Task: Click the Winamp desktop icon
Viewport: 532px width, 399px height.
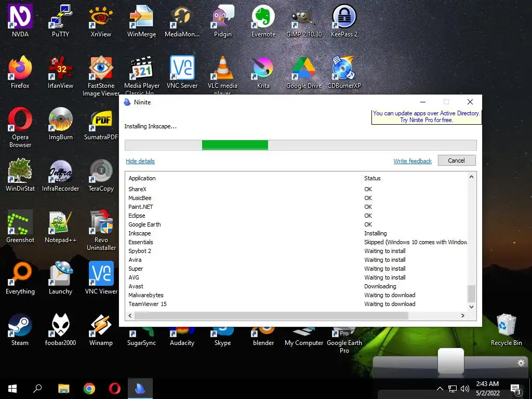Action: point(101,329)
